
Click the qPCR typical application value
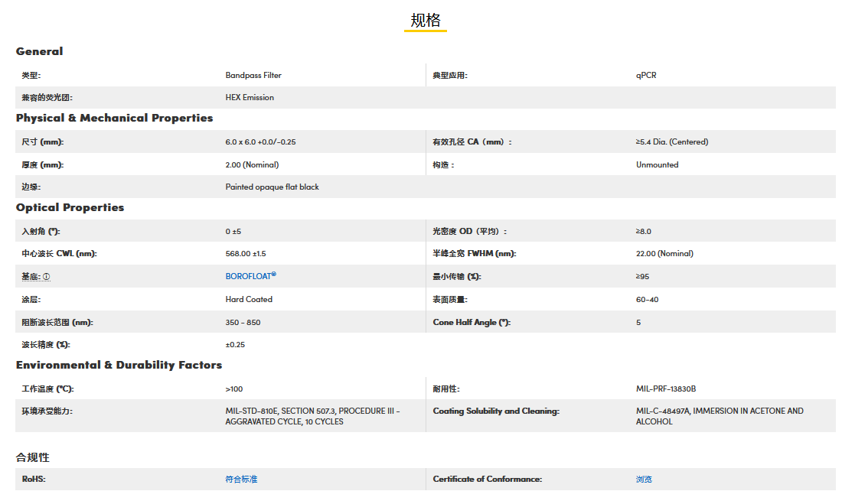click(645, 76)
